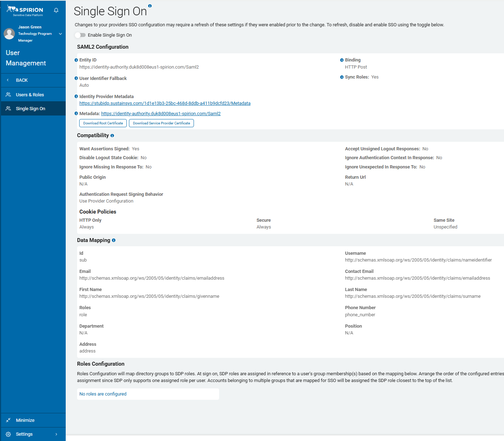Open the notifications bell
Screen dimensions: 504x441
pyautogui.click(x=56, y=10)
